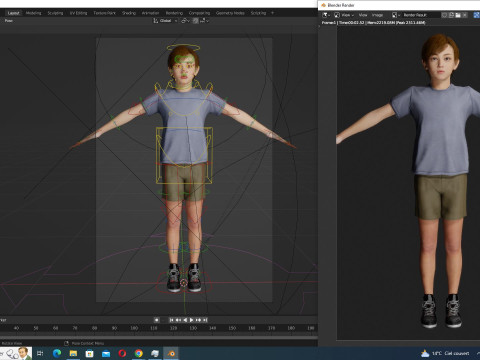Click the Render Result image name field

coord(421,15)
